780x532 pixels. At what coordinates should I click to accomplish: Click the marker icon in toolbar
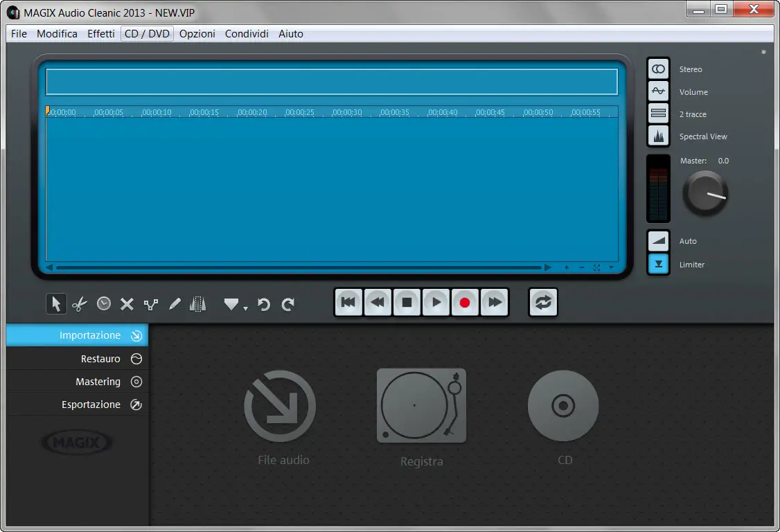(231, 303)
